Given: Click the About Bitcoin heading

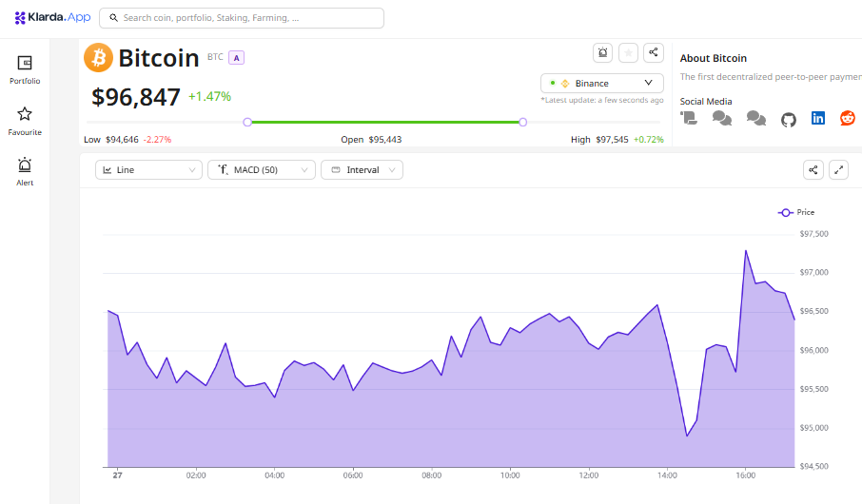Looking at the screenshot, I should pyautogui.click(x=713, y=58).
